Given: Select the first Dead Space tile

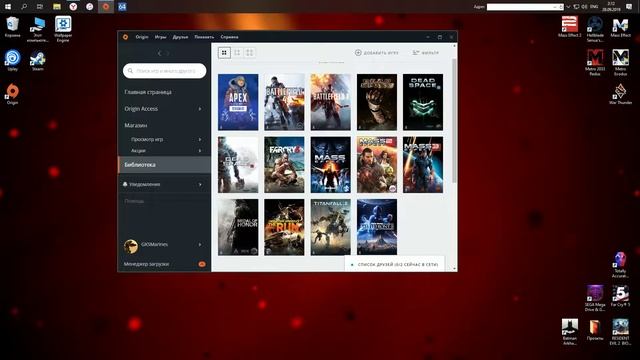Looking at the screenshot, I should (377, 102).
